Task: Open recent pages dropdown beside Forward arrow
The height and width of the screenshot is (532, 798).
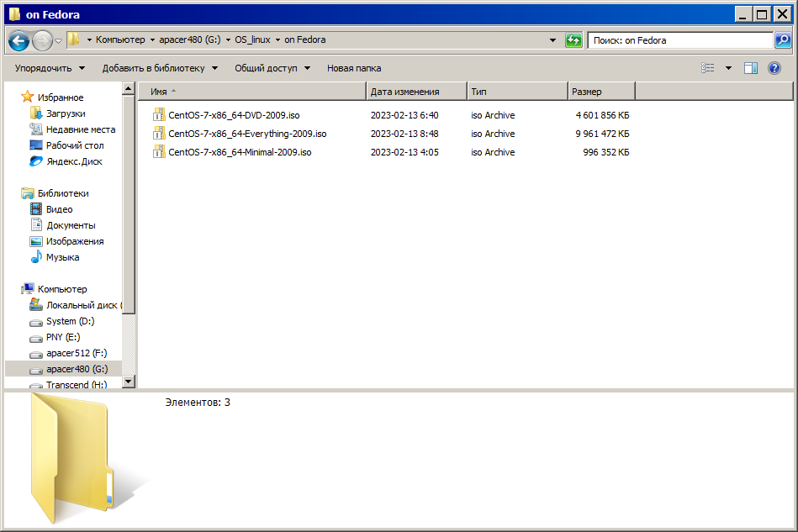Action: [58, 40]
